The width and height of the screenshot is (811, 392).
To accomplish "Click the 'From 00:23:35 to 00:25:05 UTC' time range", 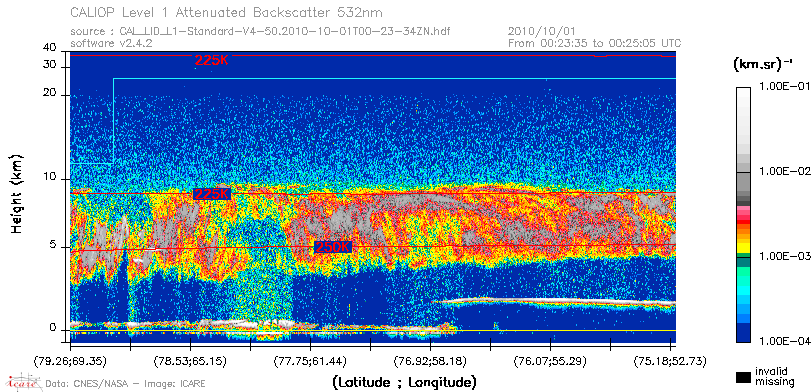I will (x=594, y=43).
